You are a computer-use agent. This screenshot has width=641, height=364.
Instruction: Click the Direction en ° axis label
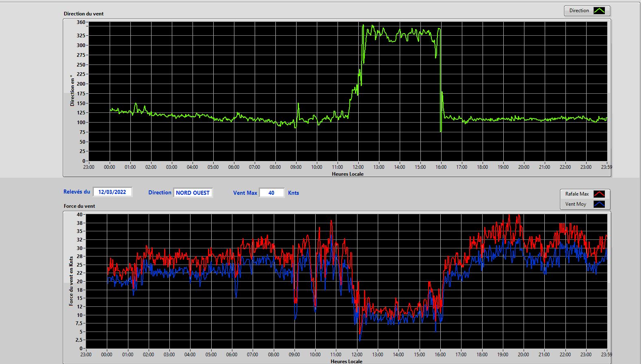tap(72, 90)
